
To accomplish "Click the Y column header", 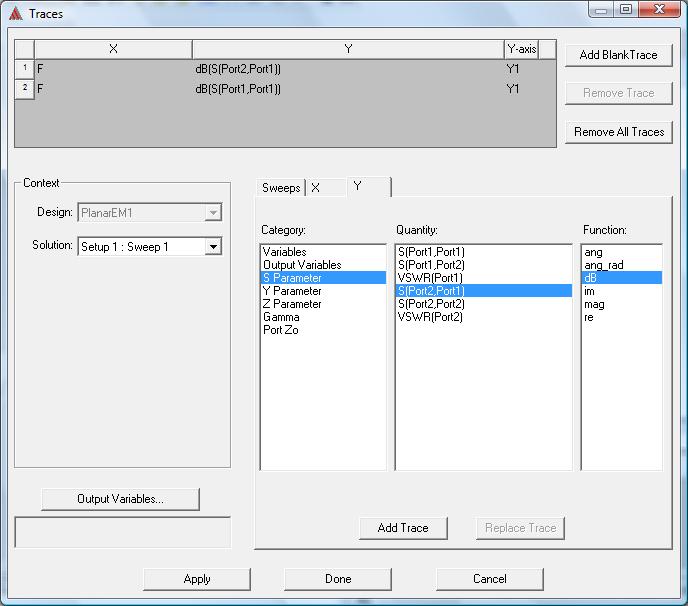I will pos(348,49).
